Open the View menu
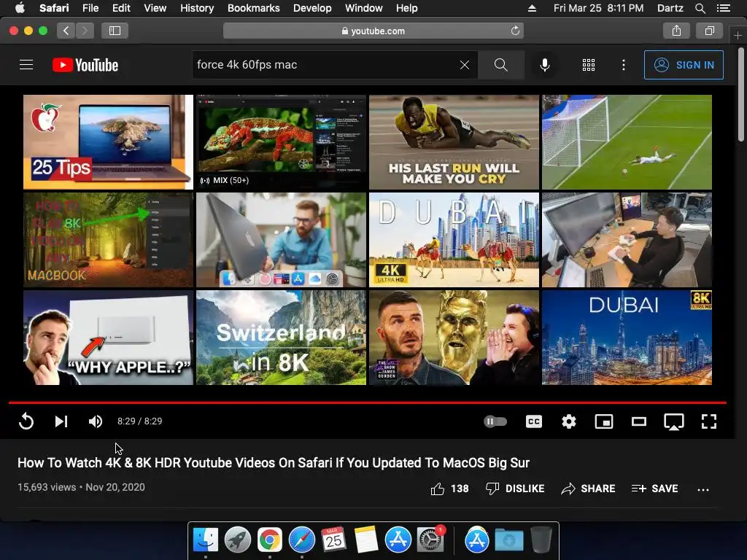Viewport: 747px width, 560px height. tap(155, 8)
